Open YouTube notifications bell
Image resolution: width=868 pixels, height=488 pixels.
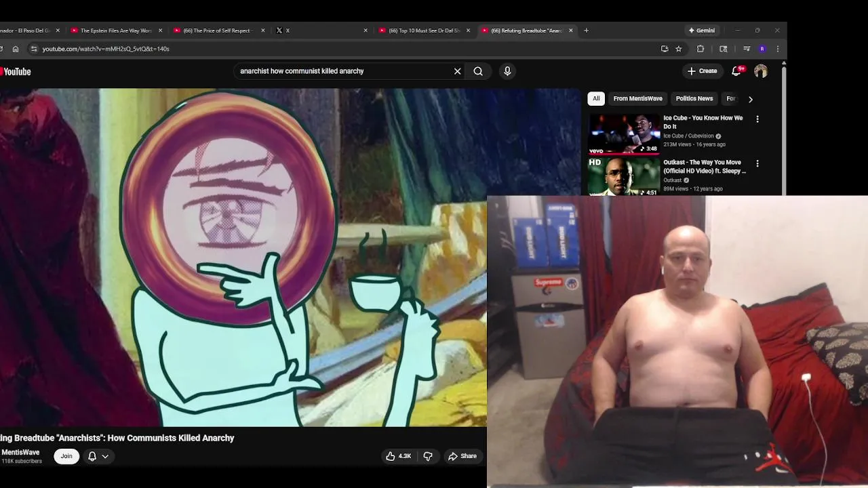click(736, 70)
